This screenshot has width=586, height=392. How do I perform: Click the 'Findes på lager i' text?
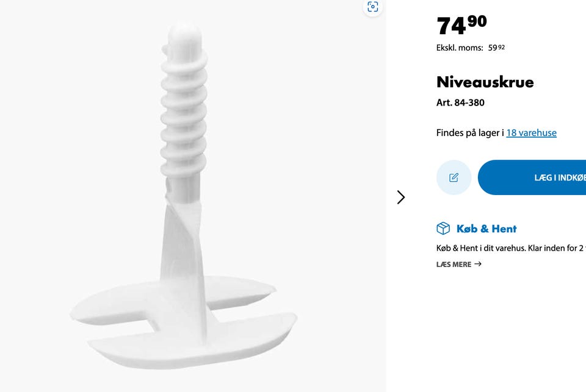(470, 132)
